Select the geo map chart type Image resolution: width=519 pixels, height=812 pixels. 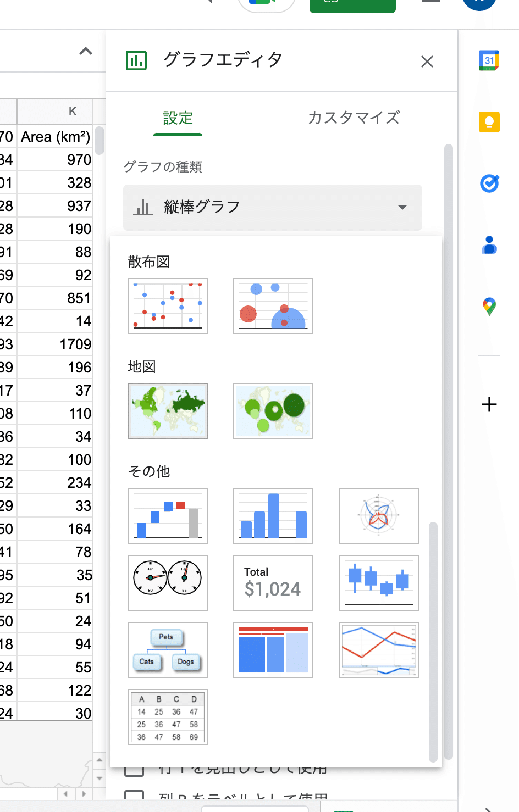(167, 410)
